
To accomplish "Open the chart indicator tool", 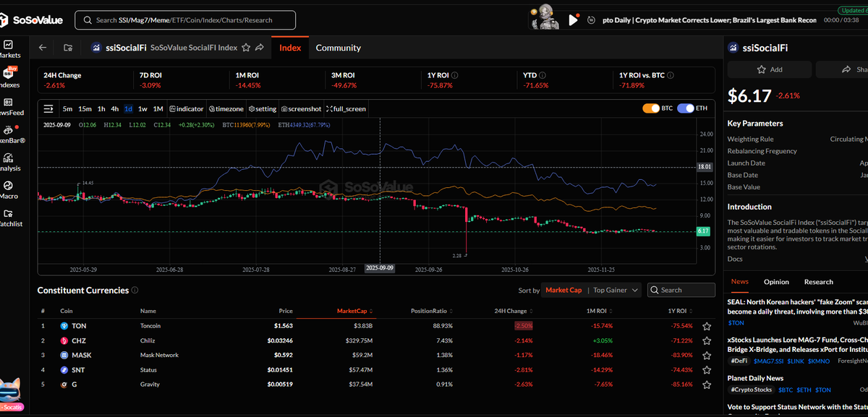I will point(187,108).
